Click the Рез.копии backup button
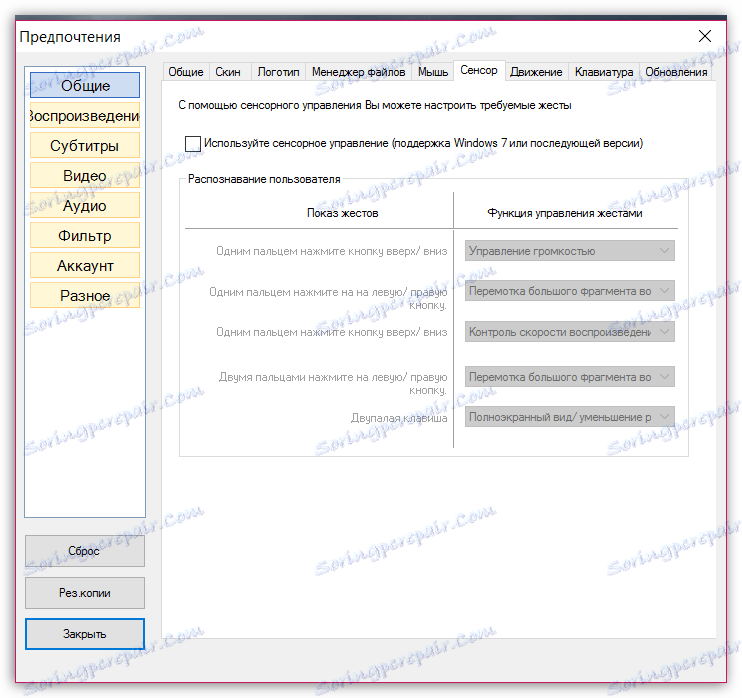 tap(85, 593)
